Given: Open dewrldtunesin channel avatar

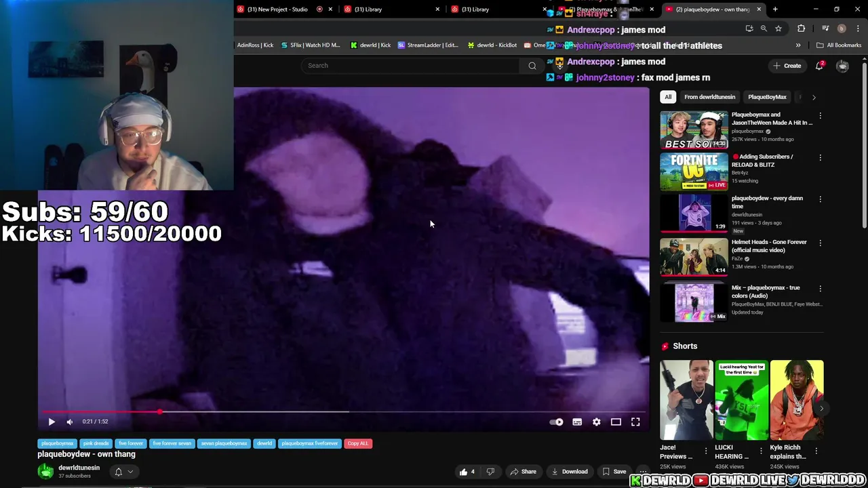Looking at the screenshot, I should coord(46,471).
